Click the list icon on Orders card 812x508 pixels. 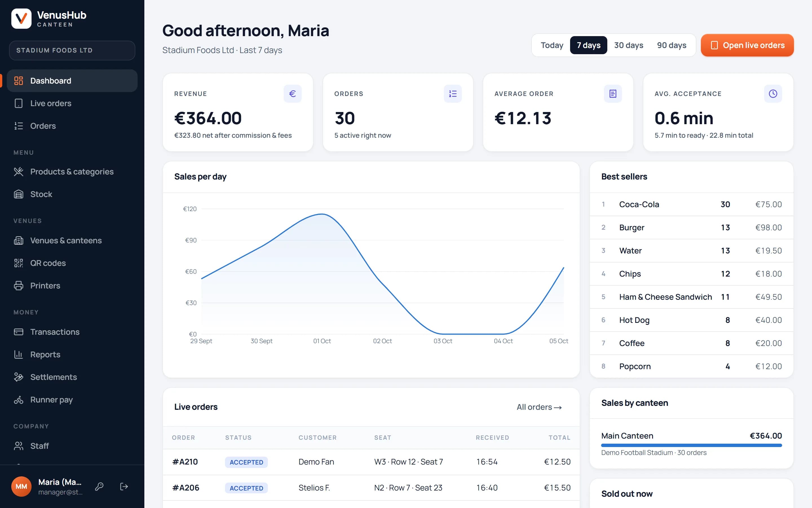(453, 94)
